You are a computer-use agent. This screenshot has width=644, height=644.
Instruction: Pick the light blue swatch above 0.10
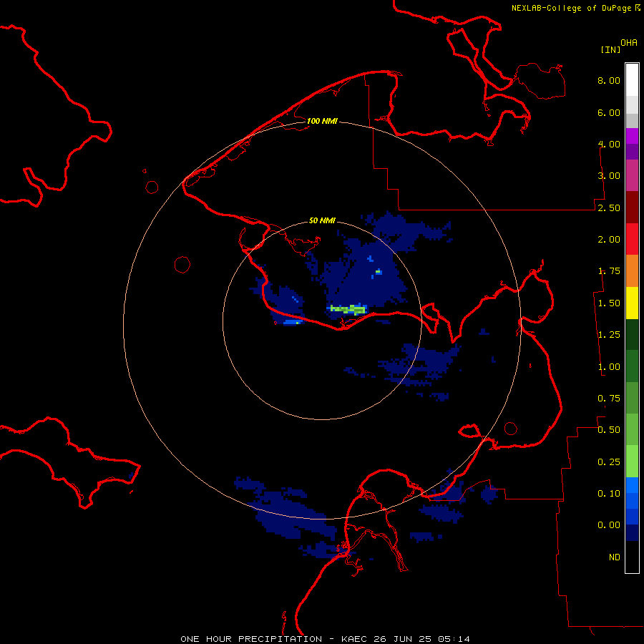tap(632, 485)
